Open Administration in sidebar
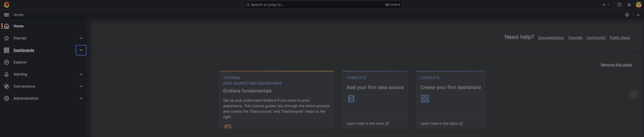 tap(26, 98)
